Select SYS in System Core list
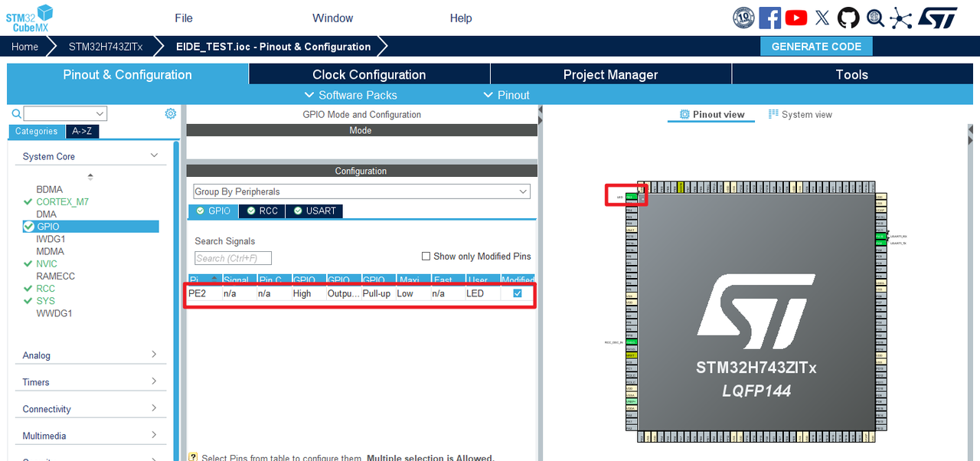Viewport: 980px width, 461px height. pyautogui.click(x=45, y=301)
